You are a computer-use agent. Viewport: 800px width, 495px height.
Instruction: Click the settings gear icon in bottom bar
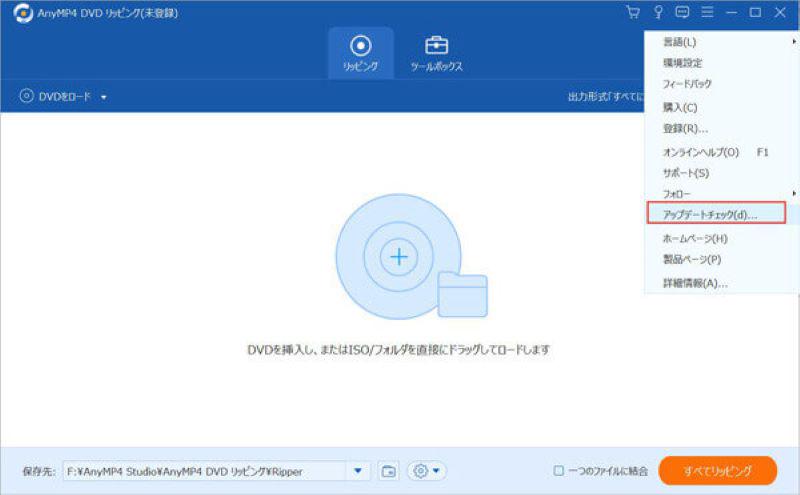pyautogui.click(x=426, y=471)
